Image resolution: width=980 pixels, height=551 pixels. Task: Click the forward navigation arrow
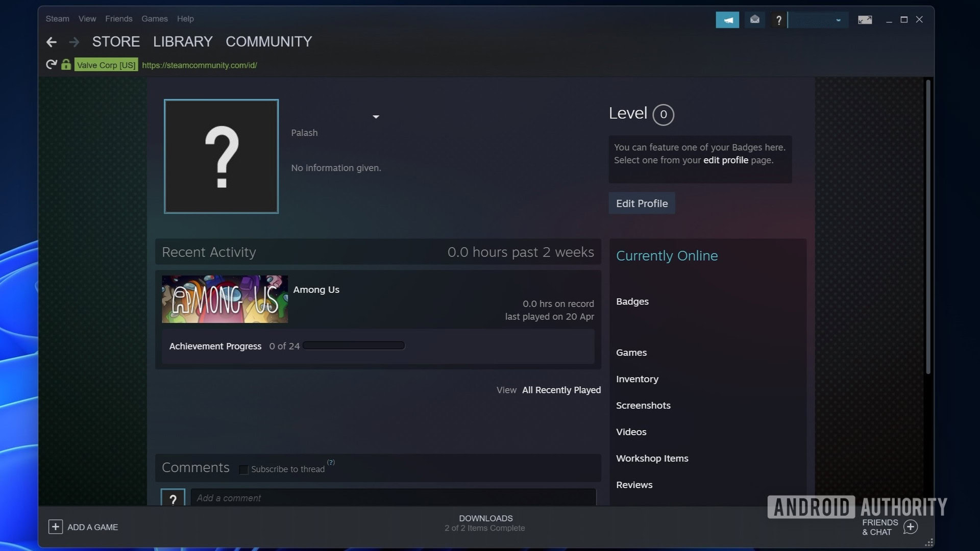(x=75, y=42)
